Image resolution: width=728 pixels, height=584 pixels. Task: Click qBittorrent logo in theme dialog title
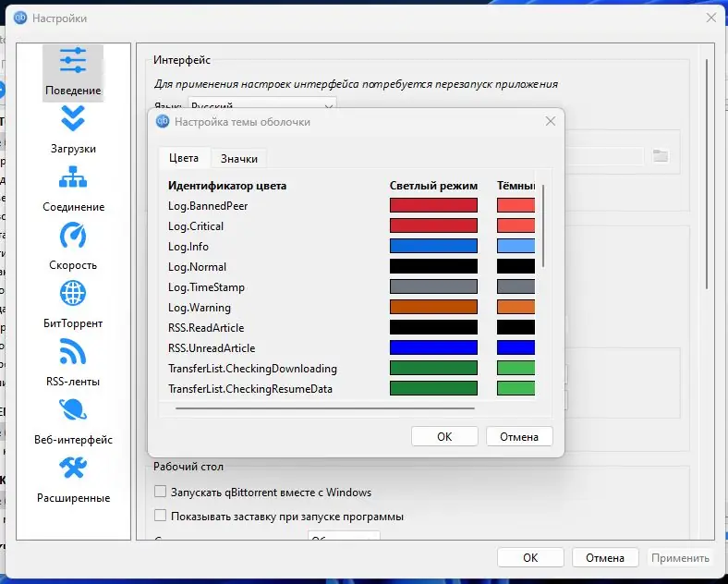click(x=162, y=122)
